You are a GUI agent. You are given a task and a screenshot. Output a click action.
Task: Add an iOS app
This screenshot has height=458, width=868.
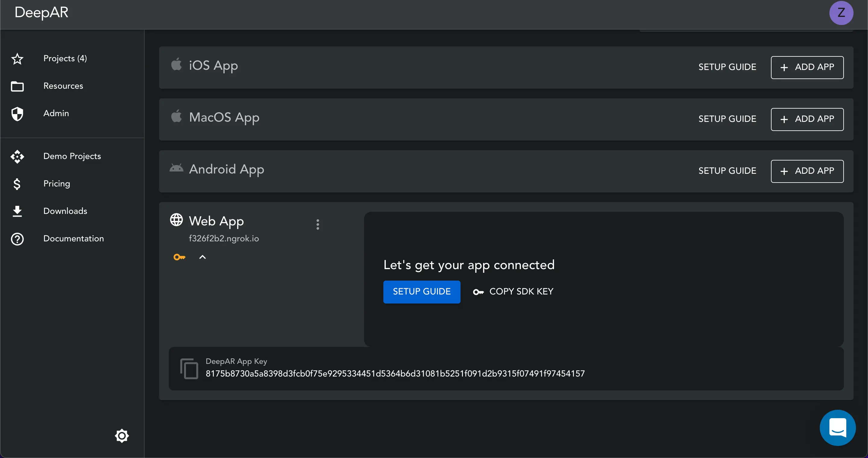[807, 68]
